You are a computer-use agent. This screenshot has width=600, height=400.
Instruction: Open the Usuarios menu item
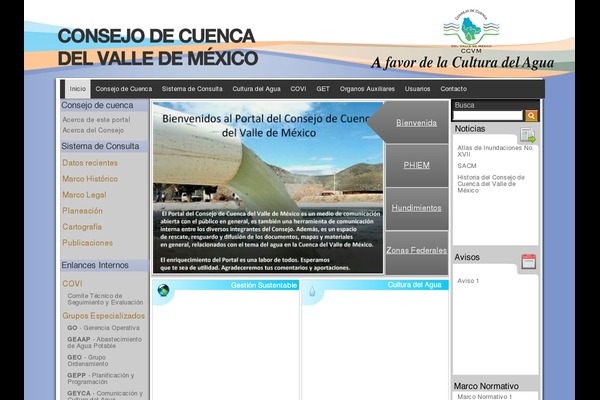point(417,89)
